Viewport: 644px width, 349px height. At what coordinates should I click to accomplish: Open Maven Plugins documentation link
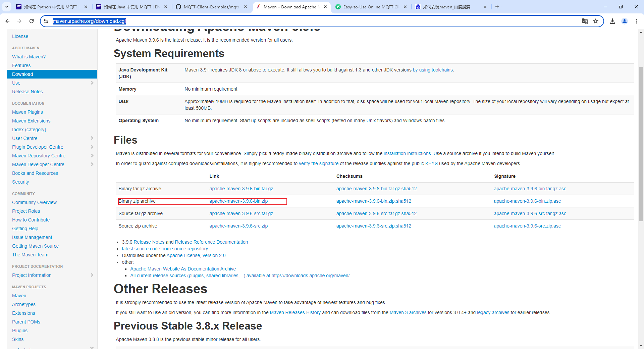pos(28,112)
